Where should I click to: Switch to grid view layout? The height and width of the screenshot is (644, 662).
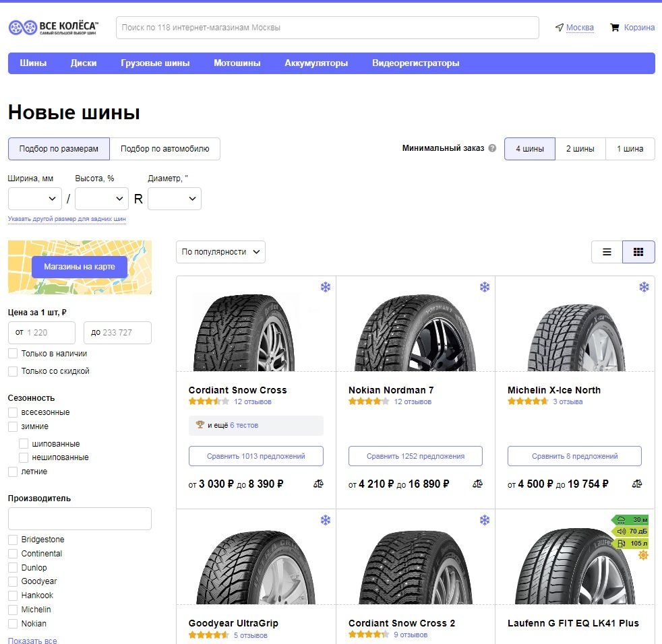tap(638, 252)
